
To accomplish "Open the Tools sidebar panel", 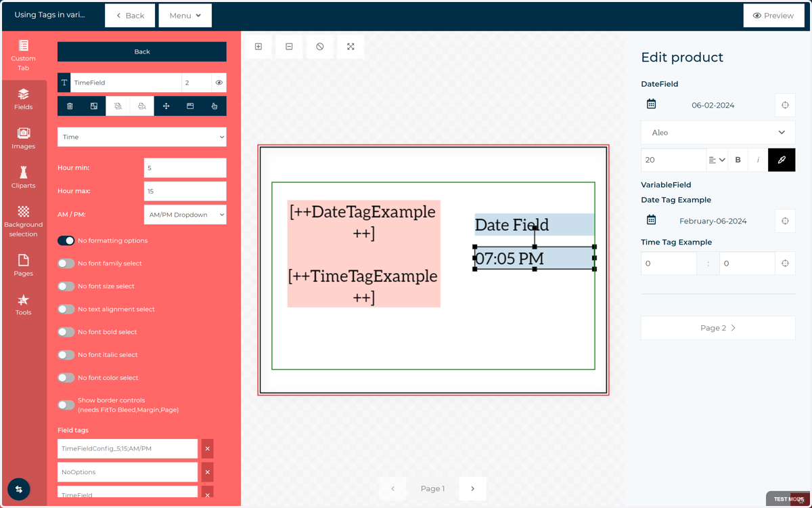I will click(24, 305).
